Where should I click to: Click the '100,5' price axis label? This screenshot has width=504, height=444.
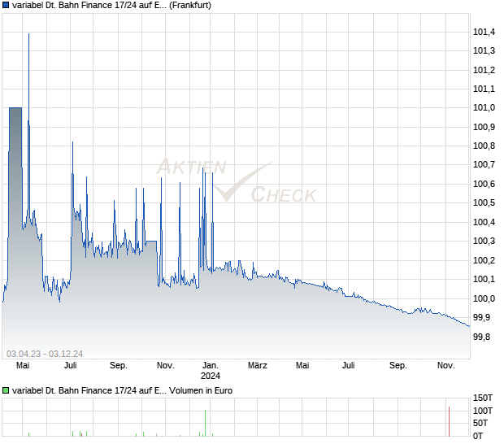tap(484, 202)
